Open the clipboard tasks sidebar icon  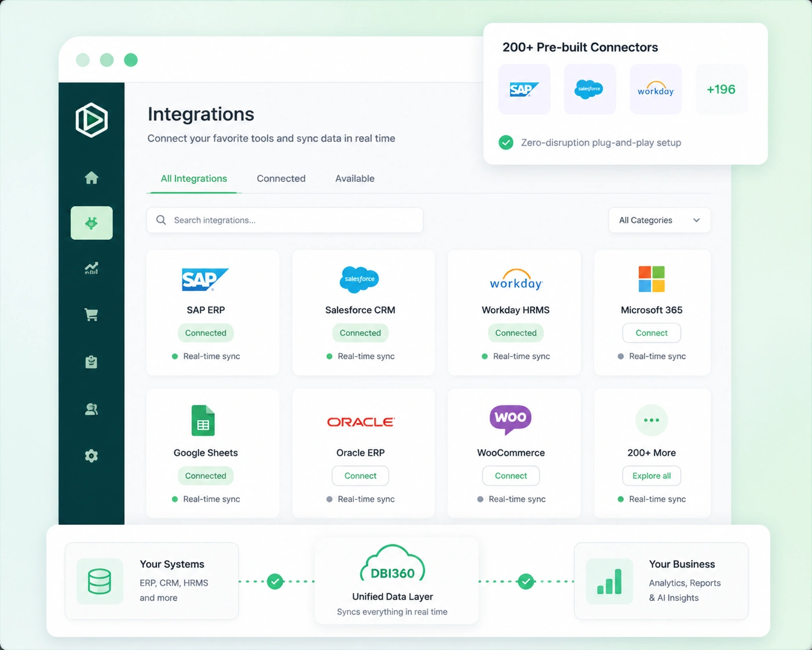click(92, 362)
